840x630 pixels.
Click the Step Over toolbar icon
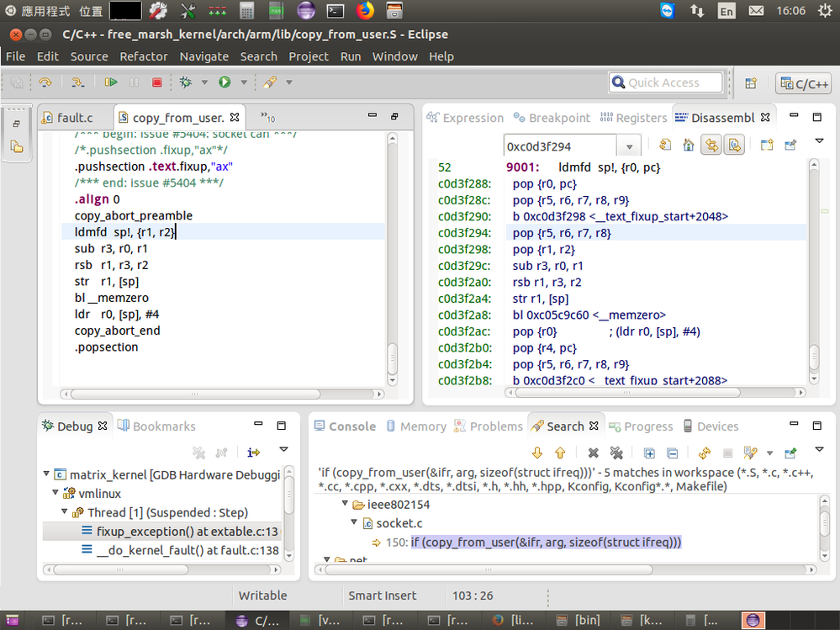click(x=45, y=82)
